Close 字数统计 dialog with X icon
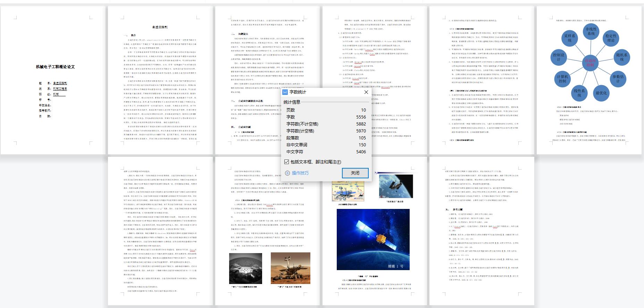The image size is (644, 308). tap(366, 92)
